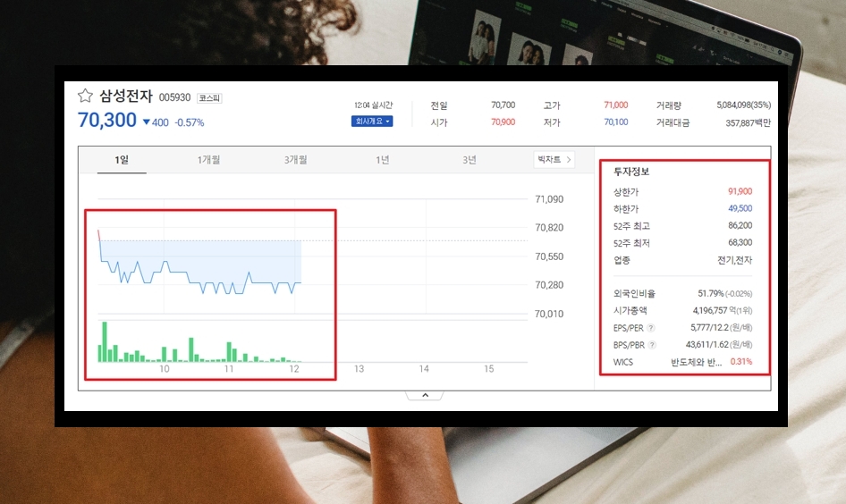Click the 고가 value 71,000
846x504 pixels.
coord(615,105)
